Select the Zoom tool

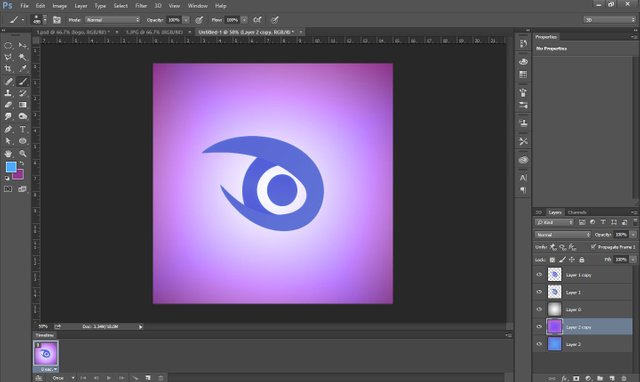(x=22, y=154)
